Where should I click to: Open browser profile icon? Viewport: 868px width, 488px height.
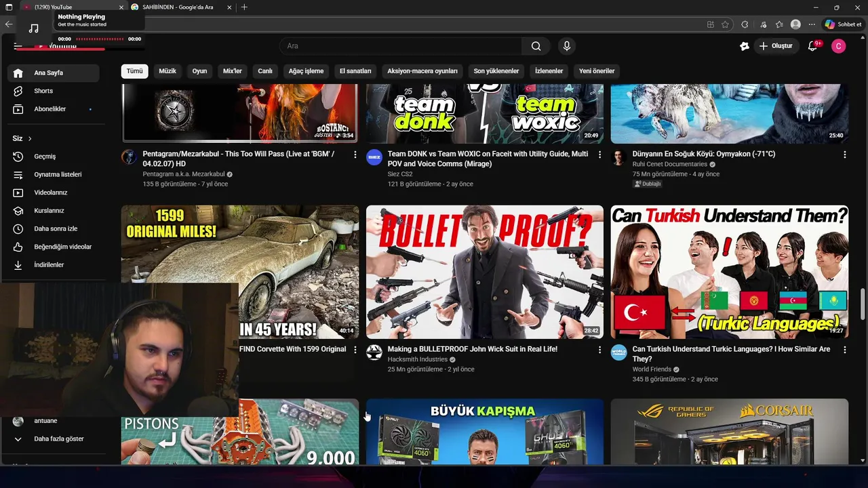pyautogui.click(x=795, y=24)
